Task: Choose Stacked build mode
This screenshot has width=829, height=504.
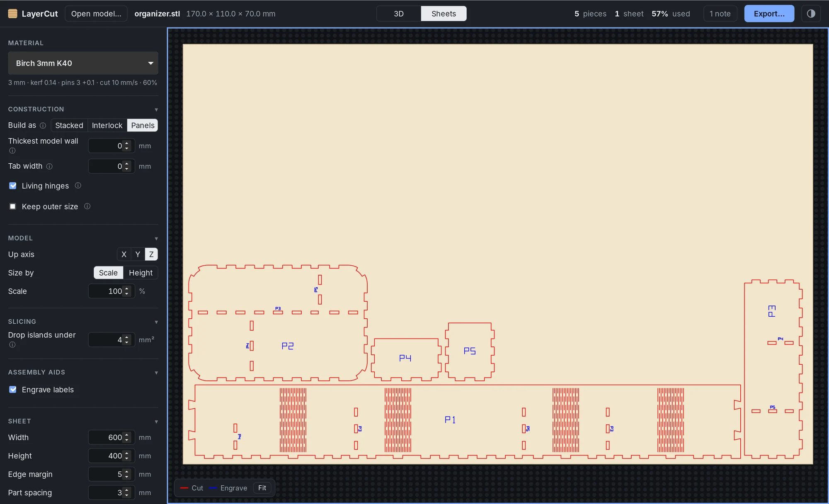Action: pyautogui.click(x=69, y=126)
